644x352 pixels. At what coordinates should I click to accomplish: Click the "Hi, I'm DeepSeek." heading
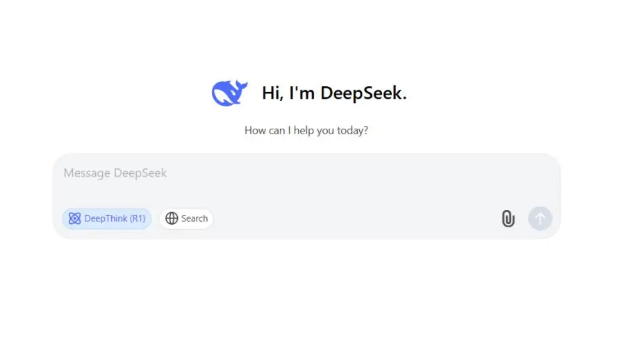[334, 93]
